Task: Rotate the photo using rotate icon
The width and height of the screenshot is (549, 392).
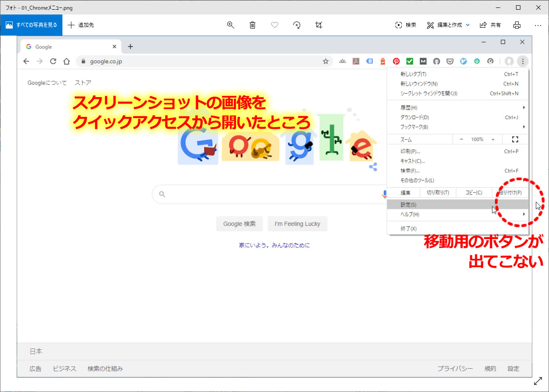Action: (297, 25)
